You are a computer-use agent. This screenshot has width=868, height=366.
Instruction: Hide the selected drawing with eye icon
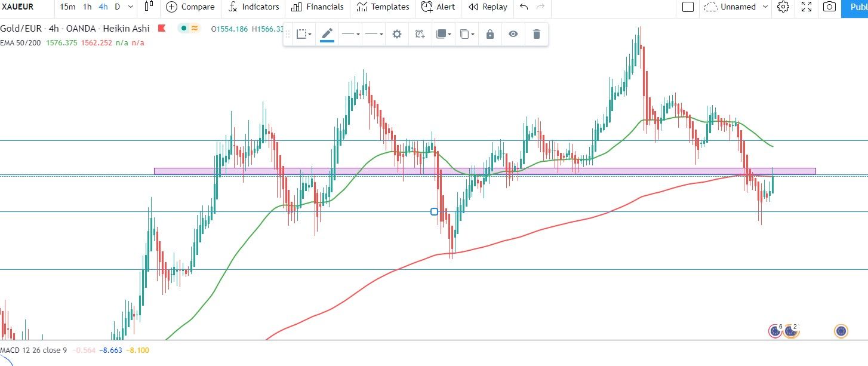tap(513, 35)
